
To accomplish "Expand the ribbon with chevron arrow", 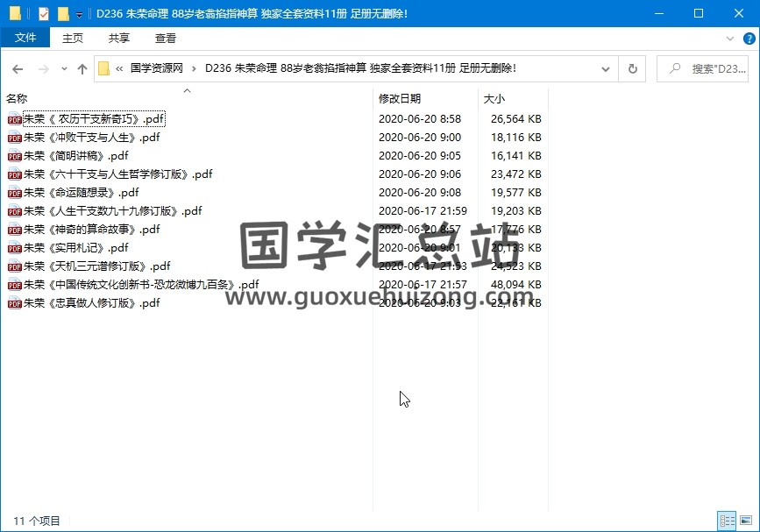I will 730,39.
